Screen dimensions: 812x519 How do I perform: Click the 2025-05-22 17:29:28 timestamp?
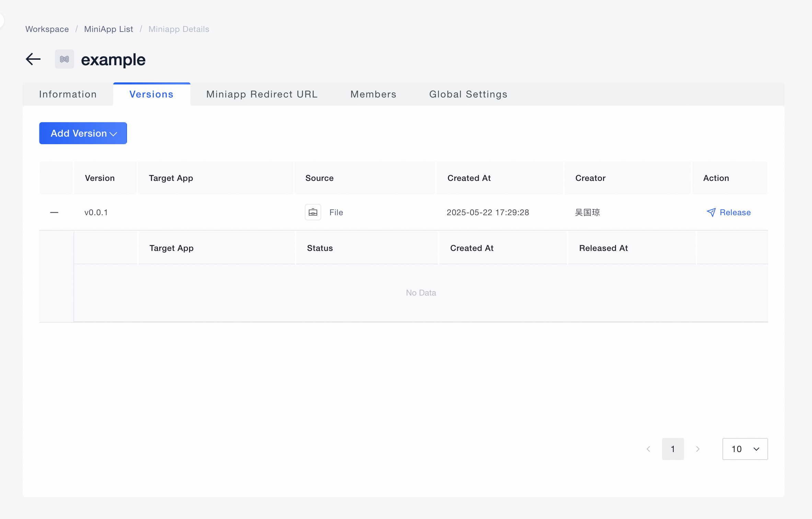[488, 212]
